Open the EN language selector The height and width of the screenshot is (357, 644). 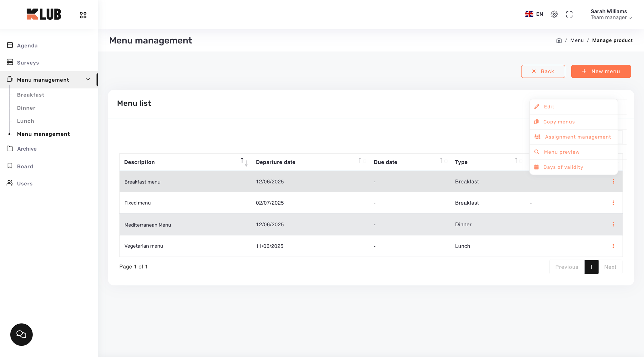pos(534,14)
